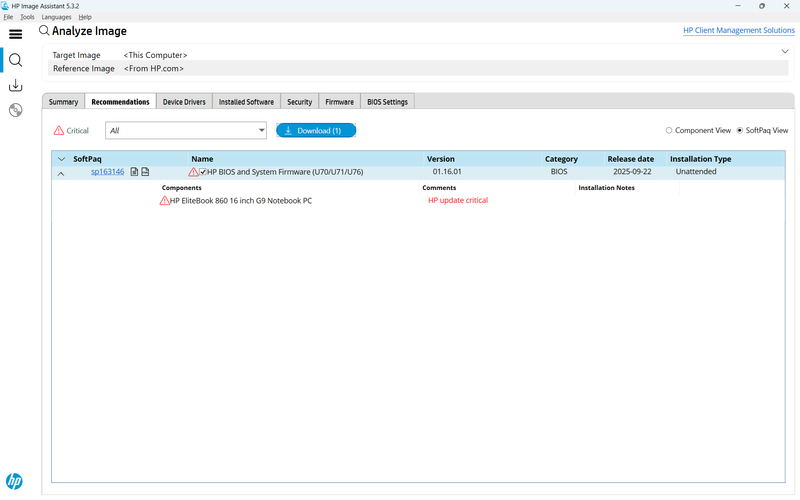Open the hamburger navigation menu
The height and width of the screenshot is (500, 800).
coord(15,34)
